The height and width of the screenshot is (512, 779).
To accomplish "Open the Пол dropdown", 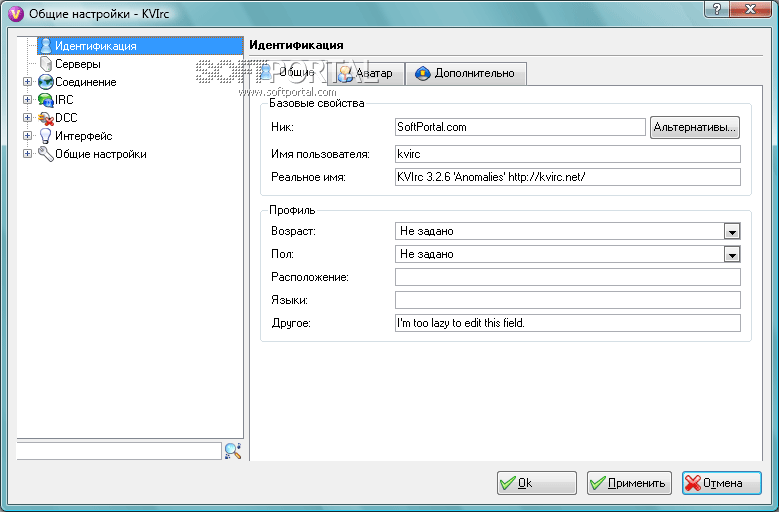I will click(x=732, y=254).
